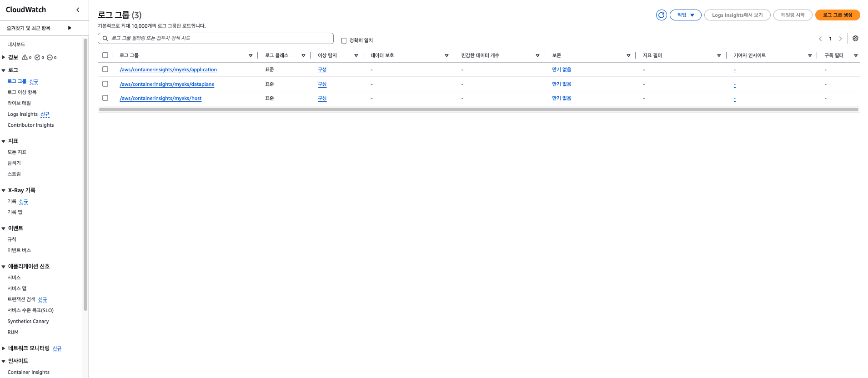Click the 로그 그룹 생성 button
This screenshot has height=378, width=868.
coord(838,15)
